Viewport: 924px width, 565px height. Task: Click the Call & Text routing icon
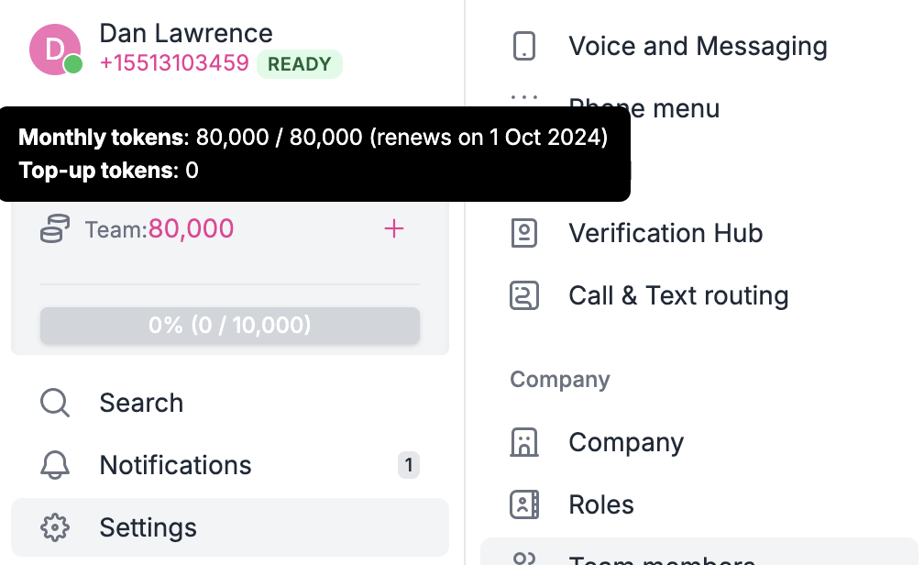pos(523,295)
